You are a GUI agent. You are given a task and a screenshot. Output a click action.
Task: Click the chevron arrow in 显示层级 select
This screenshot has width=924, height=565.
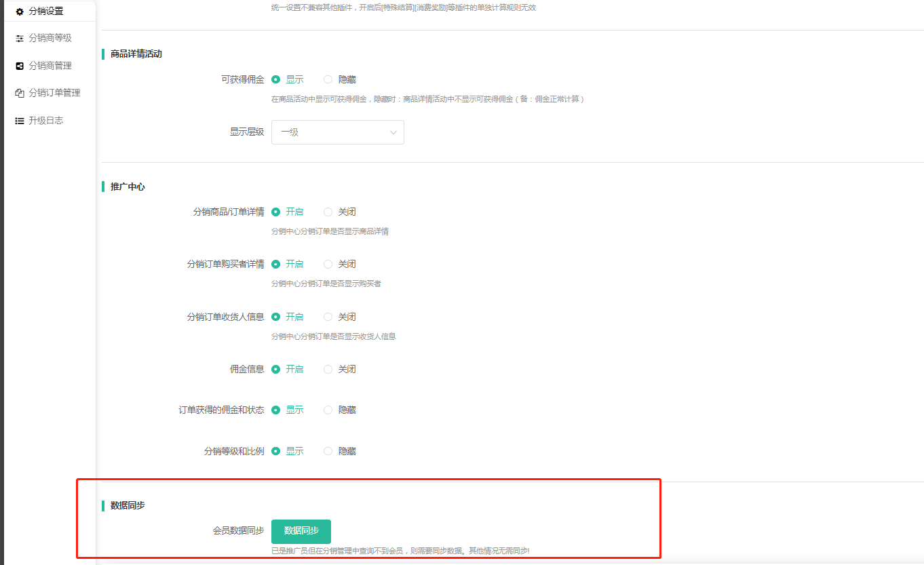tap(393, 132)
